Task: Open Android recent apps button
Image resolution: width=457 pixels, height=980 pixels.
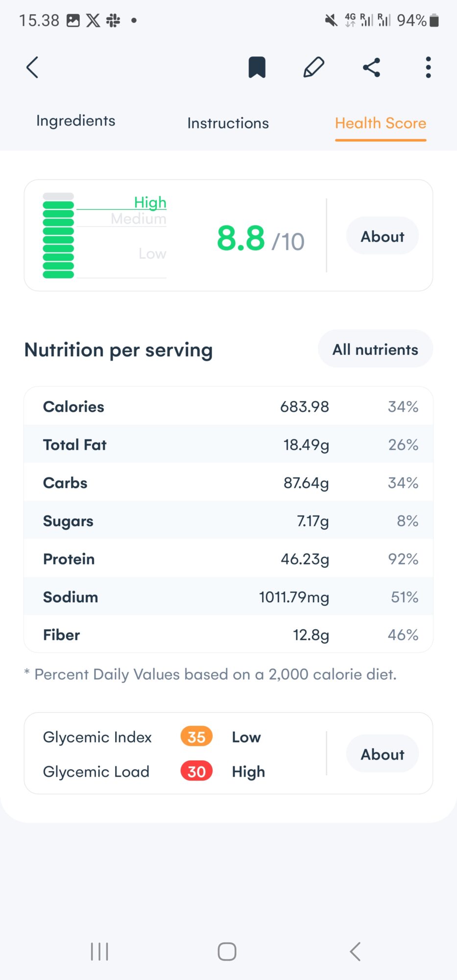Action: pyautogui.click(x=99, y=952)
